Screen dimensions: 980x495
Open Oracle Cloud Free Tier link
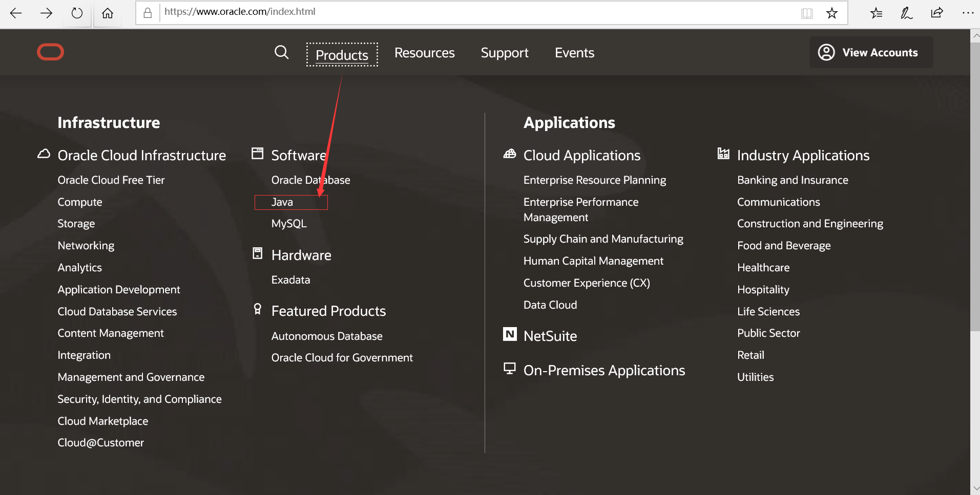111,180
